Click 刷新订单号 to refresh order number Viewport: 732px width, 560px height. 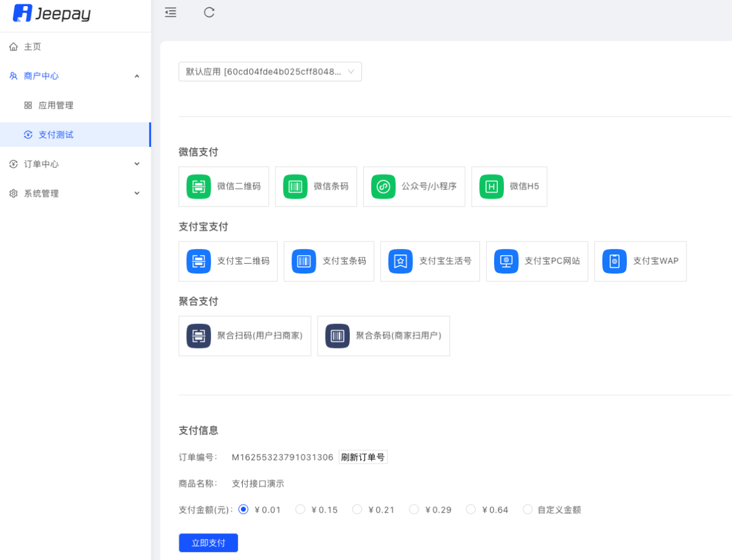(x=363, y=457)
